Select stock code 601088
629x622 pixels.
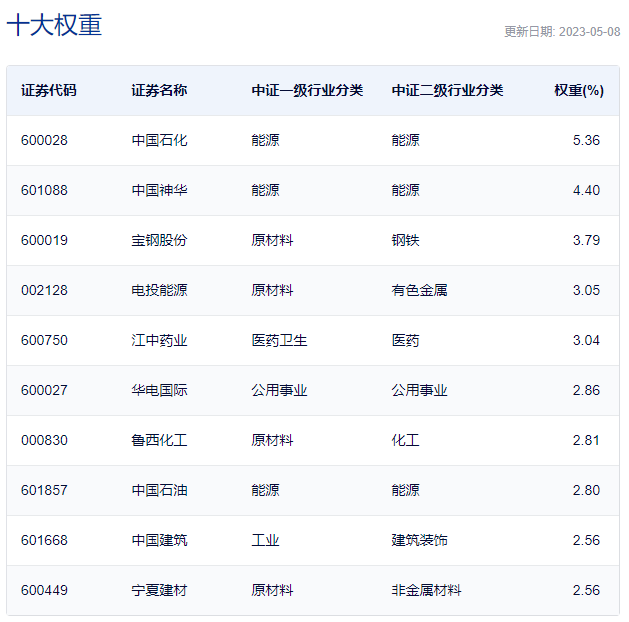(x=44, y=190)
